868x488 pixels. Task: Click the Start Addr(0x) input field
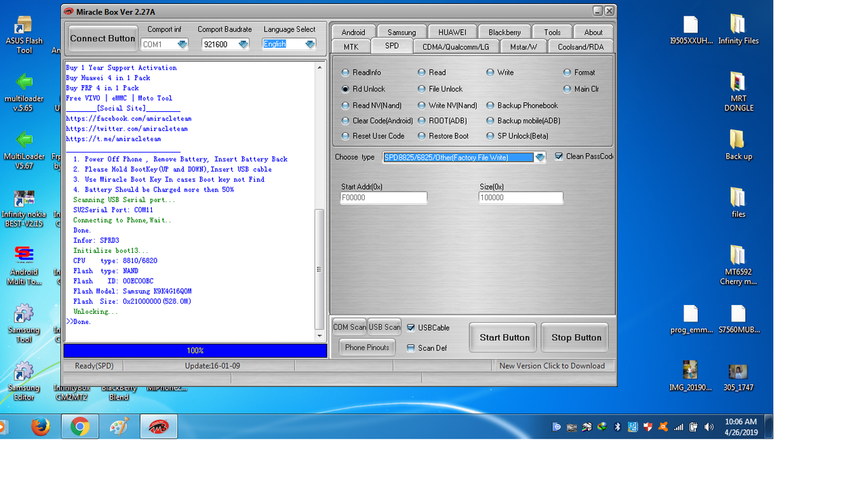tap(384, 198)
